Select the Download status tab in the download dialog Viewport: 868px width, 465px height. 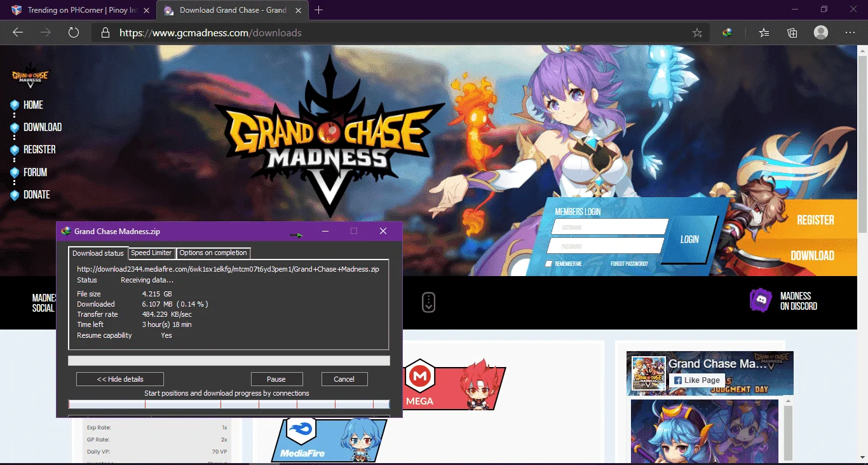tap(98, 253)
